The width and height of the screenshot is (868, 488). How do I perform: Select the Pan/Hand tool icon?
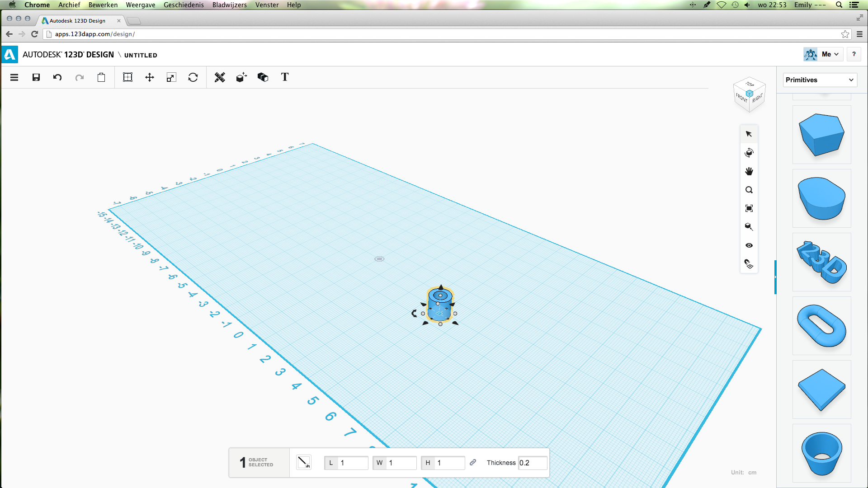click(x=750, y=172)
